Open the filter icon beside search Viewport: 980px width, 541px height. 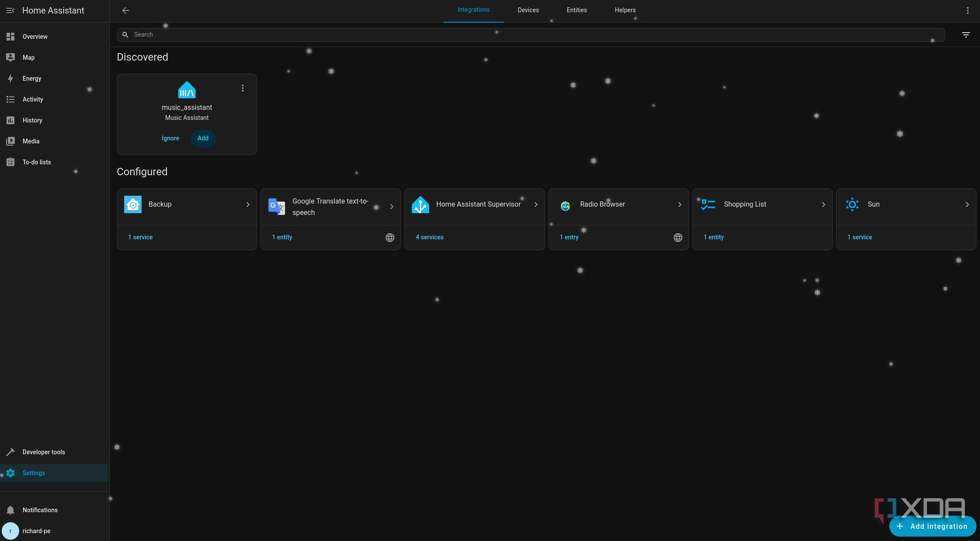tap(966, 35)
